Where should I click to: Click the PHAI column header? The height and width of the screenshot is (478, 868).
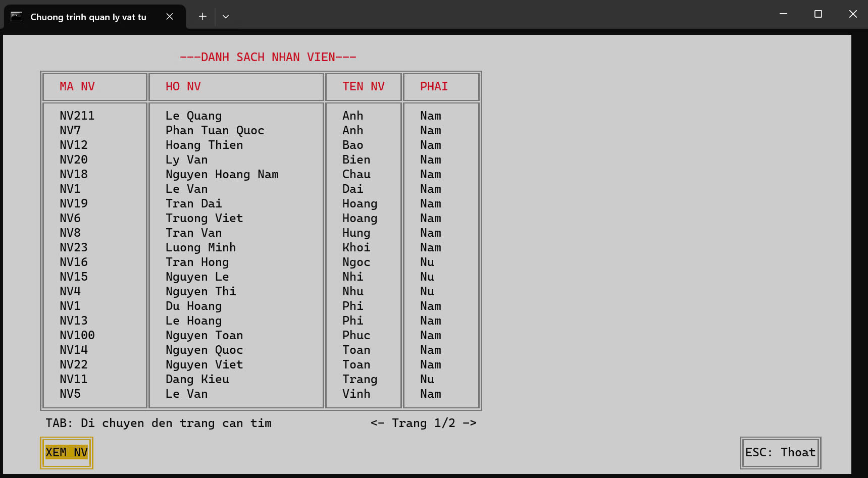pos(434,87)
